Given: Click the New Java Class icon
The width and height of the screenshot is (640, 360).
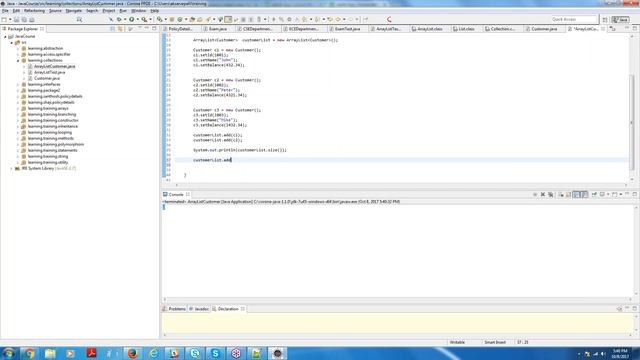Looking at the screenshot, I should coord(180,19).
